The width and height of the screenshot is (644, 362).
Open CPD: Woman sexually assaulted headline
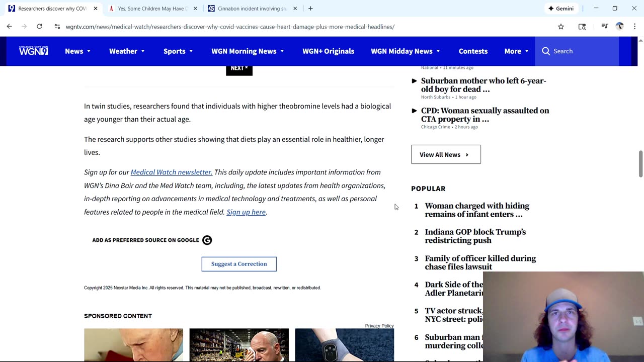485,115
